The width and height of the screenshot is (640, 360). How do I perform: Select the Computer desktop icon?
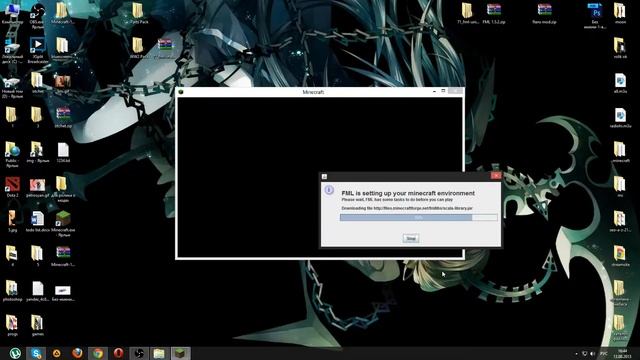tap(12, 14)
